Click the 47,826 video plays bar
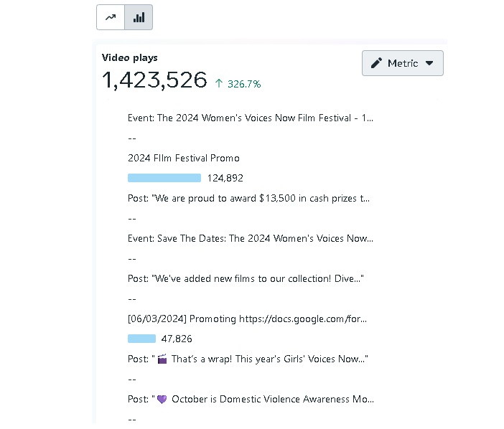This screenshot has height=429, width=504. pos(141,339)
